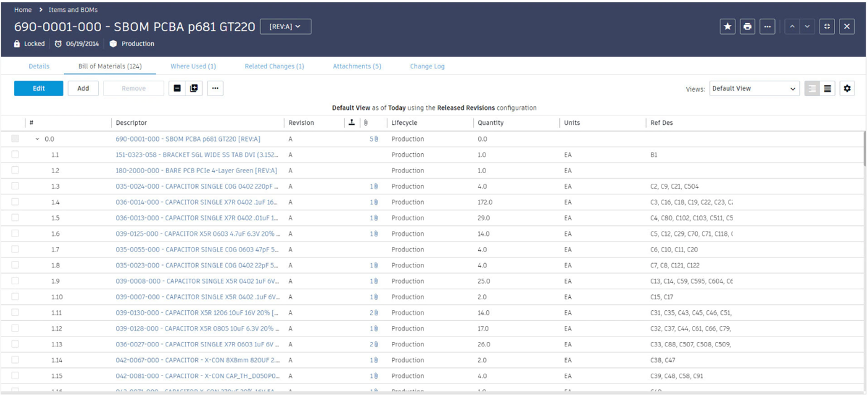Image resolution: width=868 pixels, height=396 pixels.
Task: Open the 180-2000-000 BARE PCB item link
Action: point(196,171)
